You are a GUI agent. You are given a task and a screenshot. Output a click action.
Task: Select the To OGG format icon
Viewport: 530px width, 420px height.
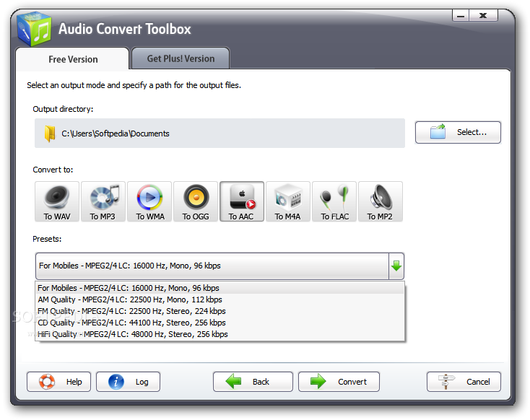[x=196, y=201]
